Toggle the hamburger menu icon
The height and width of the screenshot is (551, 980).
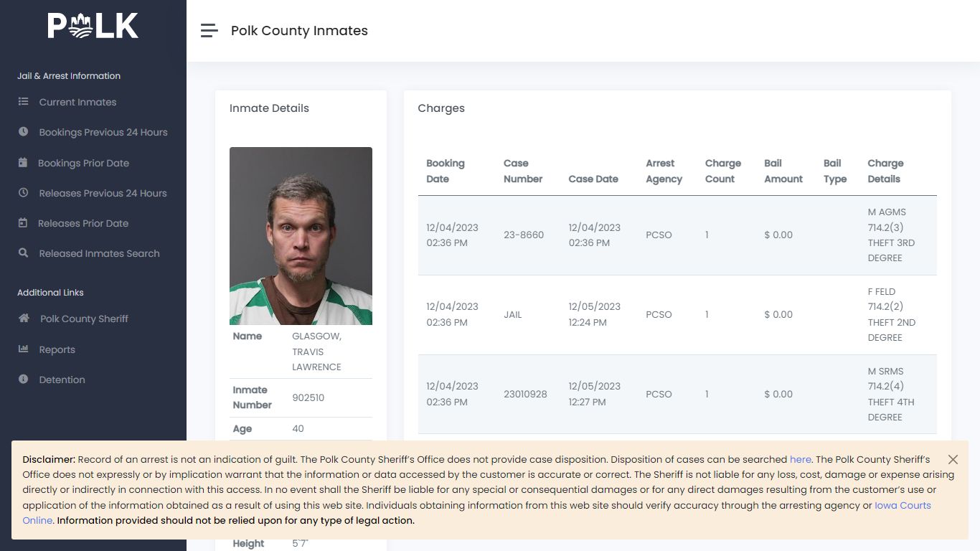[x=209, y=31]
